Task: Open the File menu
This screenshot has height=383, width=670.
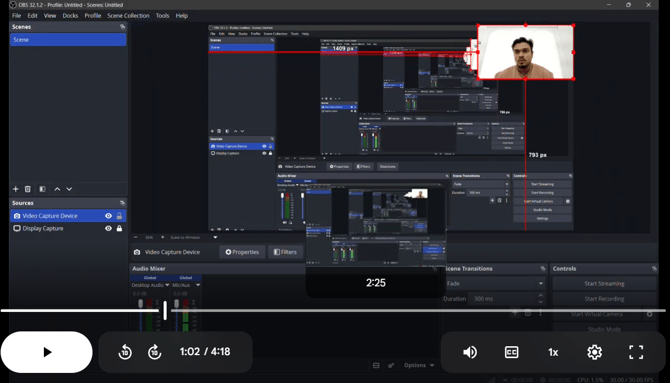Action: (16, 15)
